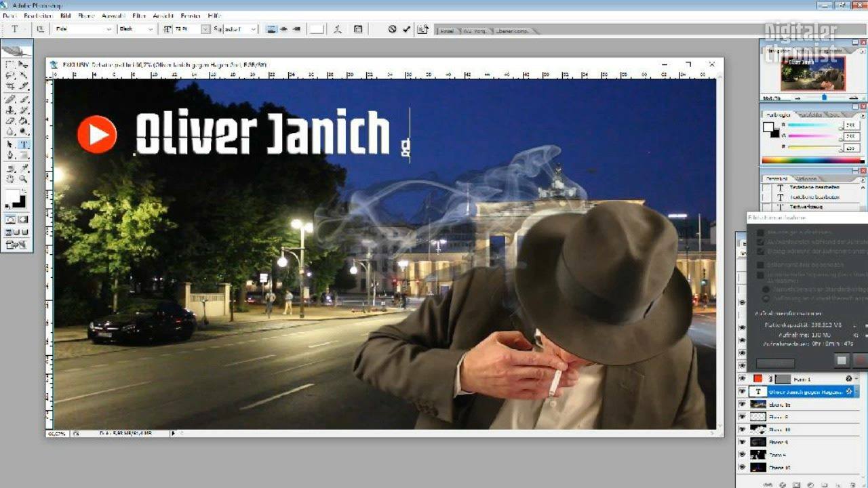Select the Clone Stamp tool
868x488 pixels.
(x=10, y=110)
